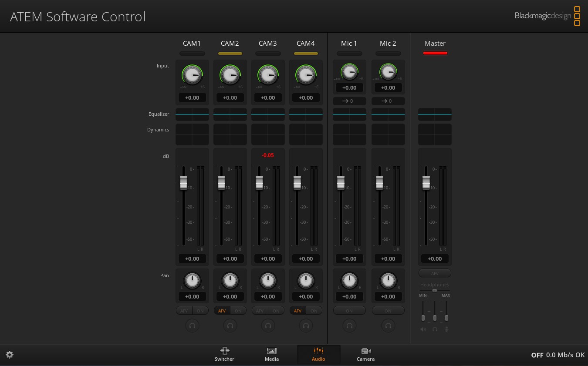
Task: Solo CAM3 with its headphone icon
Action: (x=268, y=326)
